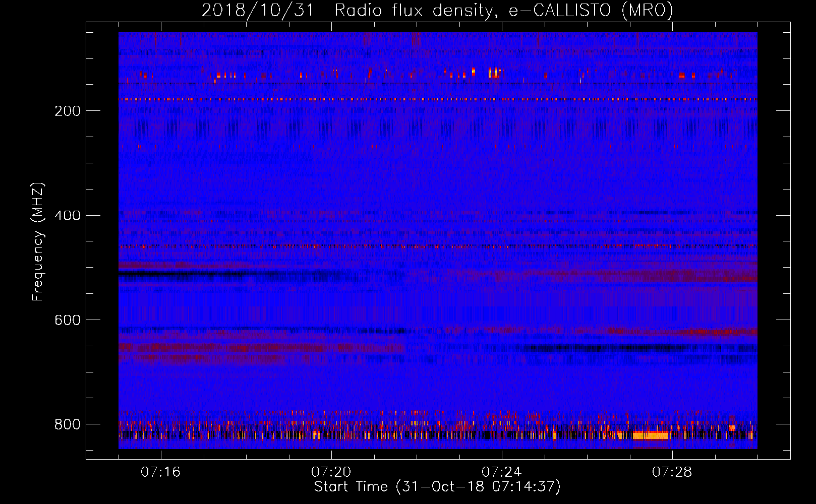Click the 200 frequency tick label
Image resolution: width=816 pixels, height=504 pixels.
[68, 111]
